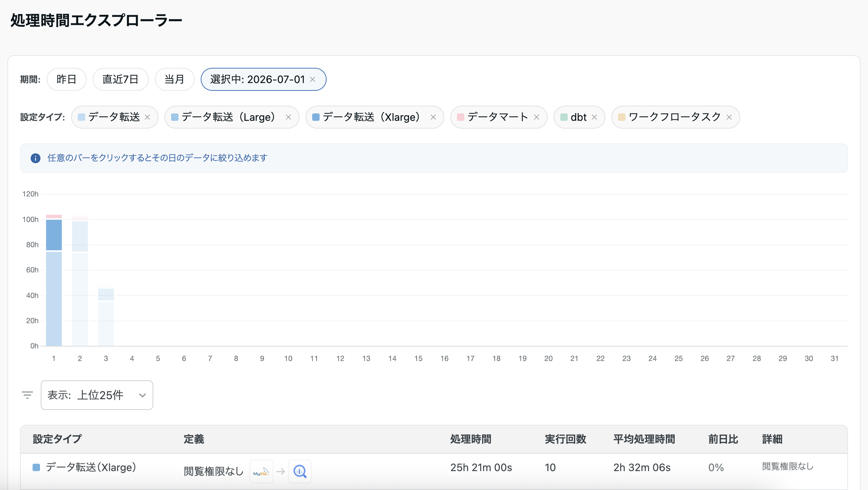Remove the ワークフロータスク type filter

pos(729,117)
